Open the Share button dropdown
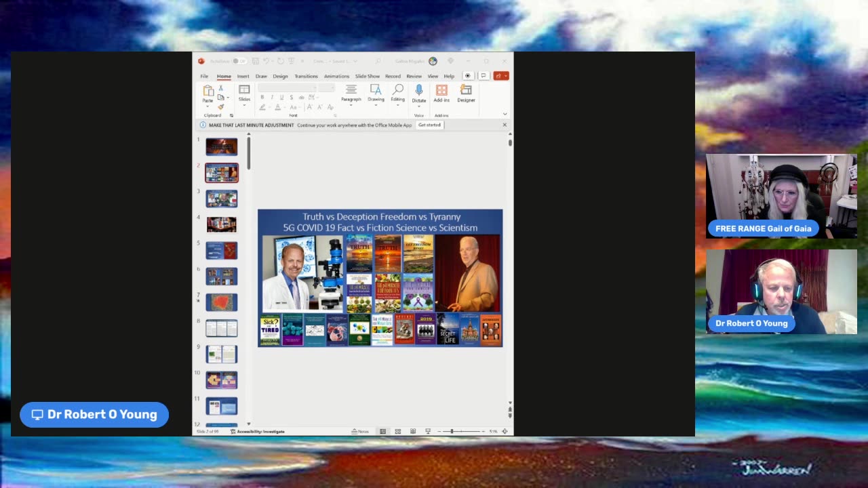Image resolution: width=868 pixels, height=488 pixels. (x=506, y=76)
